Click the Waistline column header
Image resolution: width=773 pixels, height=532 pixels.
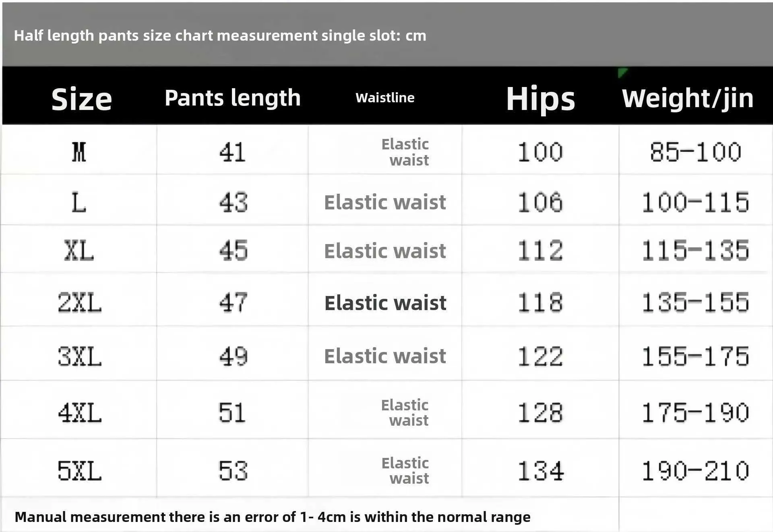pos(385,97)
